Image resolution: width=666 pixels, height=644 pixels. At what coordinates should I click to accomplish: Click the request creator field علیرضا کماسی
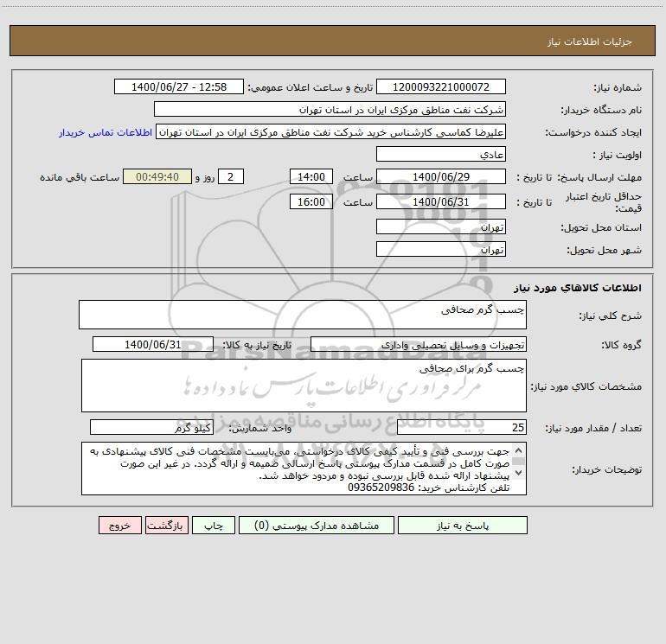[331, 131]
